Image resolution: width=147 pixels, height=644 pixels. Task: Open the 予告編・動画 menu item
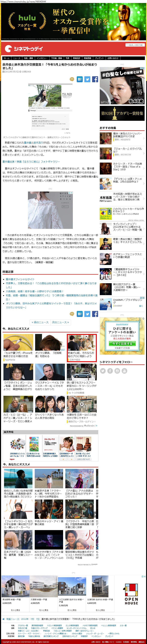click(x=56, y=58)
